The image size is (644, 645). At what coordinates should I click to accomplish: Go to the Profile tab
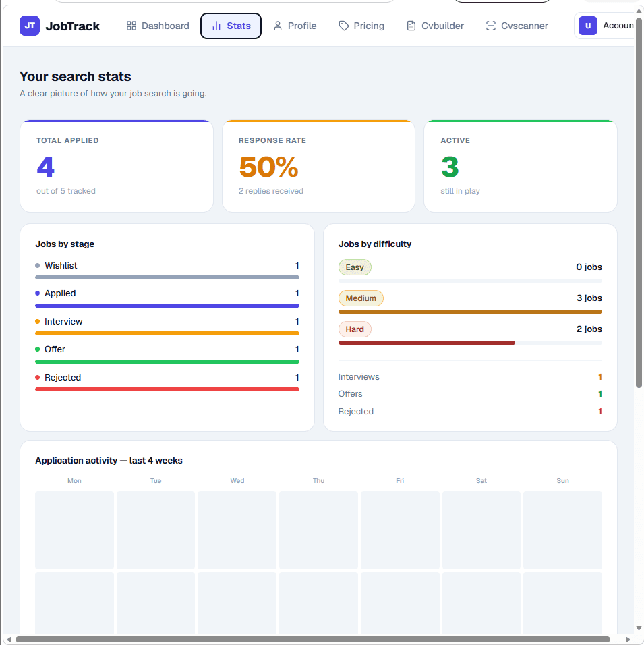pos(295,26)
